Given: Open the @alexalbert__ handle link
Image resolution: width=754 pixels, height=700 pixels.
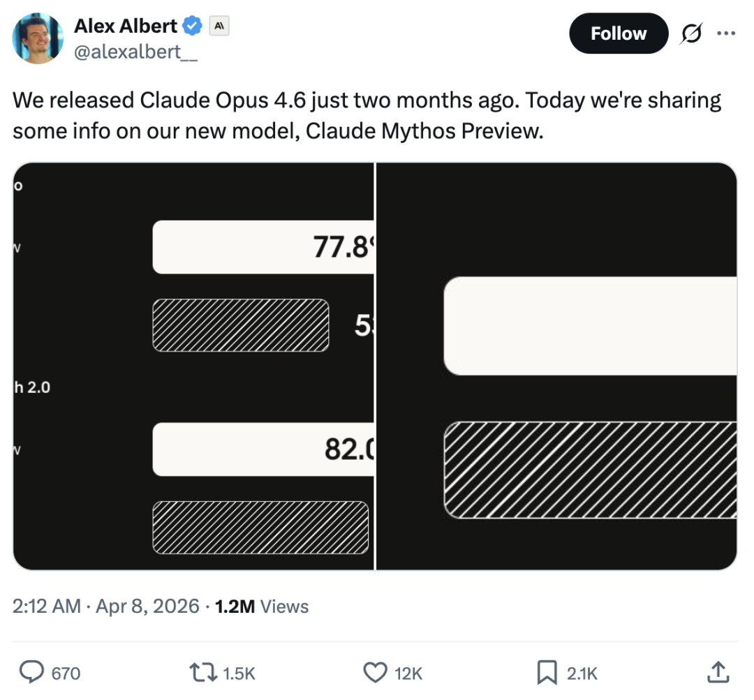Looking at the screenshot, I should tap(135, 53).
